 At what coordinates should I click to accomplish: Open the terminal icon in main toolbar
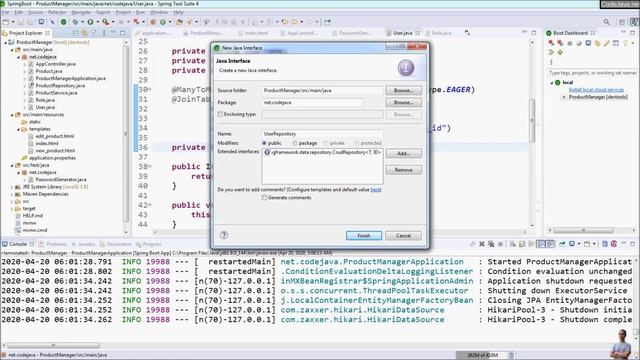[x=41, y=22]
